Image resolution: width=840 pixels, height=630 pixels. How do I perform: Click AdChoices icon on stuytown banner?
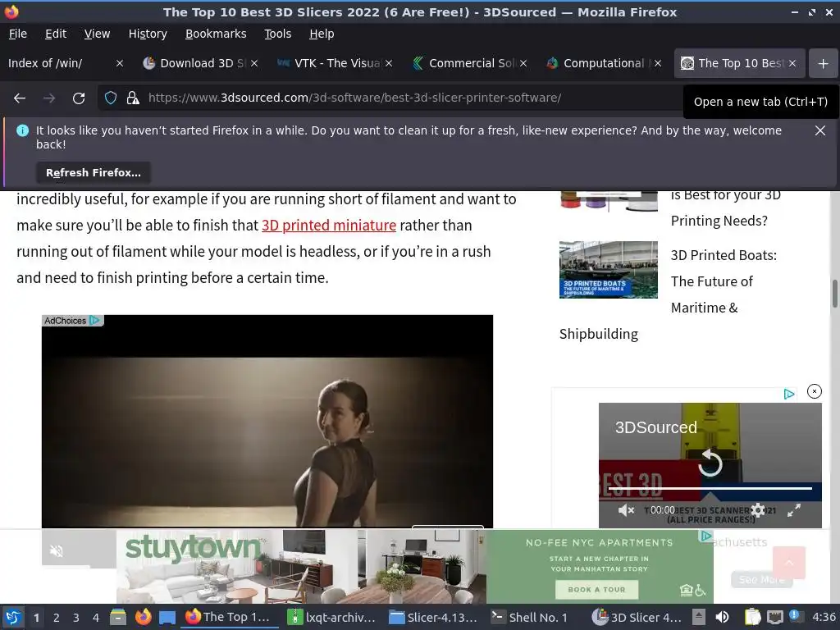tap(706, 536)
